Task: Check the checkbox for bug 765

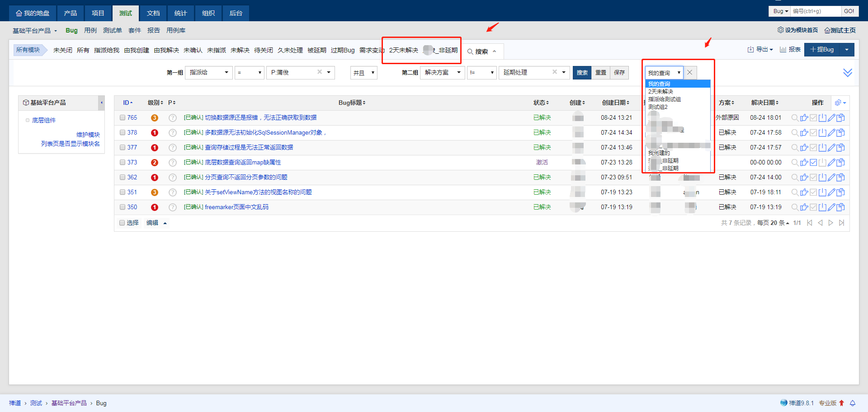Action: coord(123,117)
